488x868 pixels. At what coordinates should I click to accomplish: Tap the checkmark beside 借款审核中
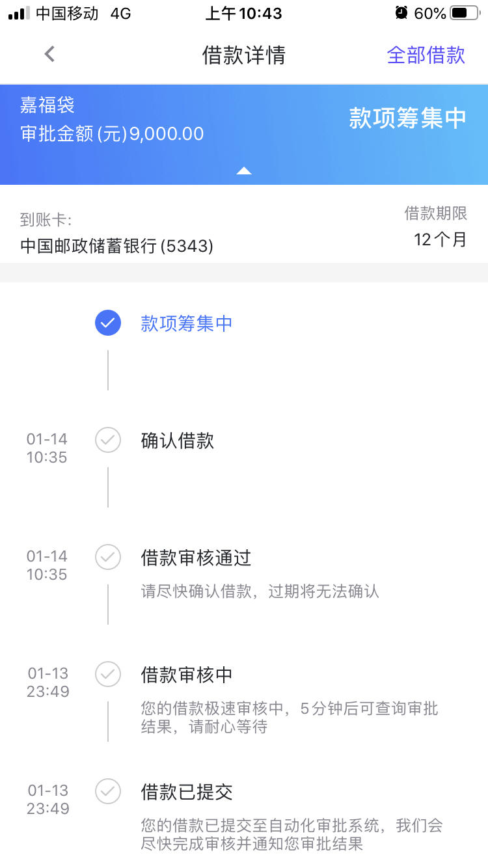[108, 674]
